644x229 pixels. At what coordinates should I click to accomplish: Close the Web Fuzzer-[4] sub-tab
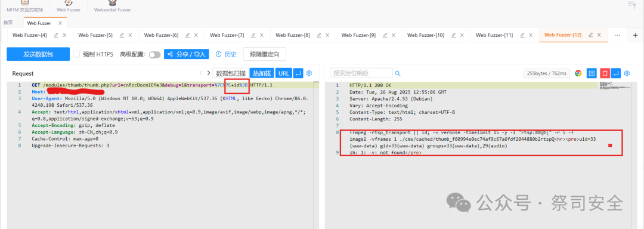coord(64,35)
